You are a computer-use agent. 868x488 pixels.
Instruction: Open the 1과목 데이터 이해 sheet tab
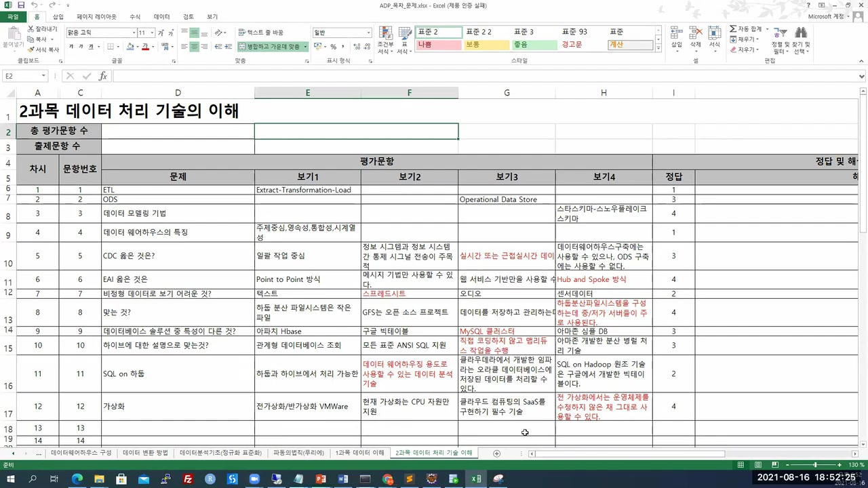pyautogui.click(x=359, y=452)
